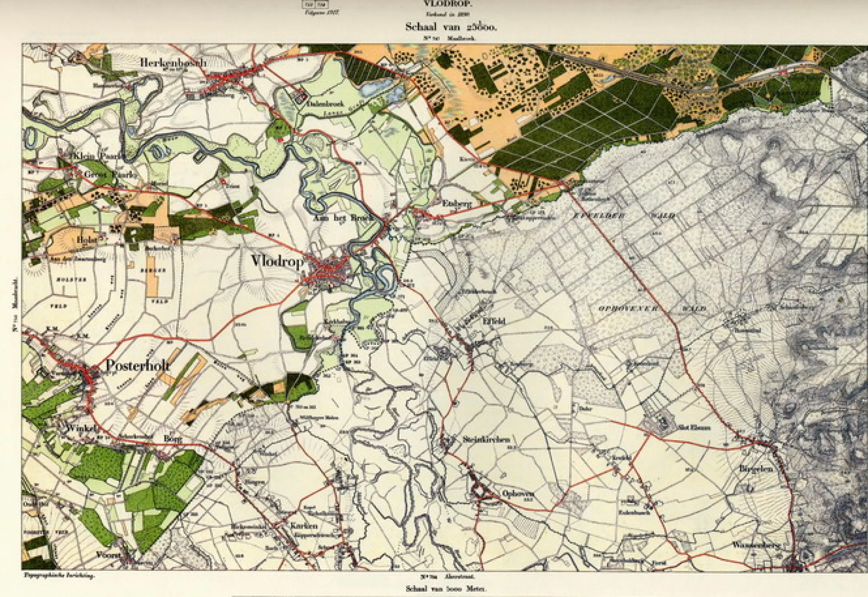Click the Vlodrop town label
Screen dimensions: 868x597
[277, 261]
